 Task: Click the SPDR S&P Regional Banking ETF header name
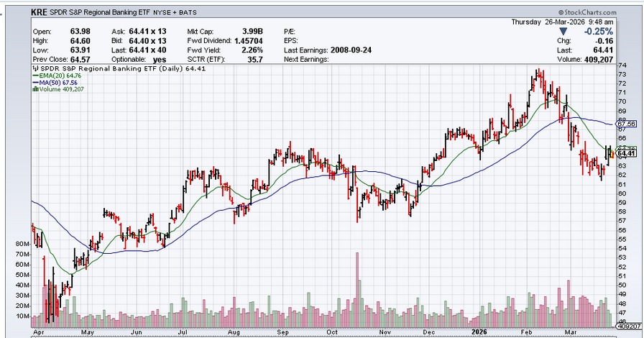pos(100,12)
